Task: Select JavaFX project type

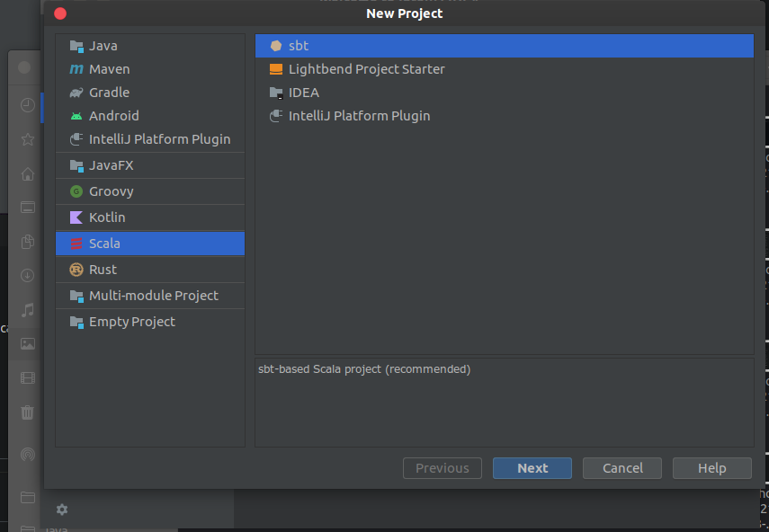Action: [x=111, y=165]
